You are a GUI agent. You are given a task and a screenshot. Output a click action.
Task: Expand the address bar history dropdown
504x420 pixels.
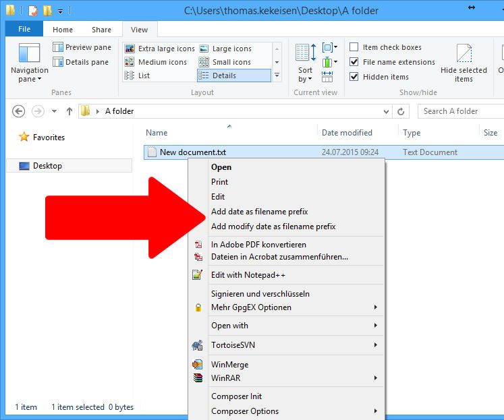(386, 111)
